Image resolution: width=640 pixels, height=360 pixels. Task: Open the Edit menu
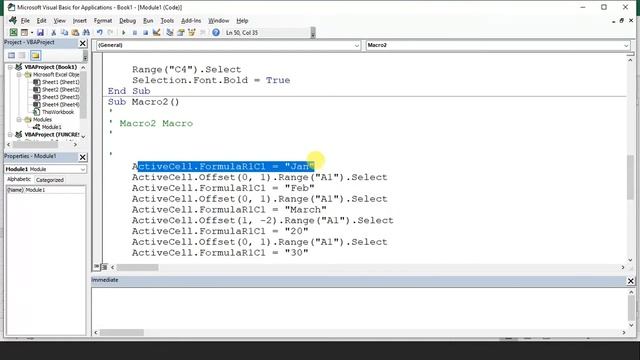(x=41, y=20)
